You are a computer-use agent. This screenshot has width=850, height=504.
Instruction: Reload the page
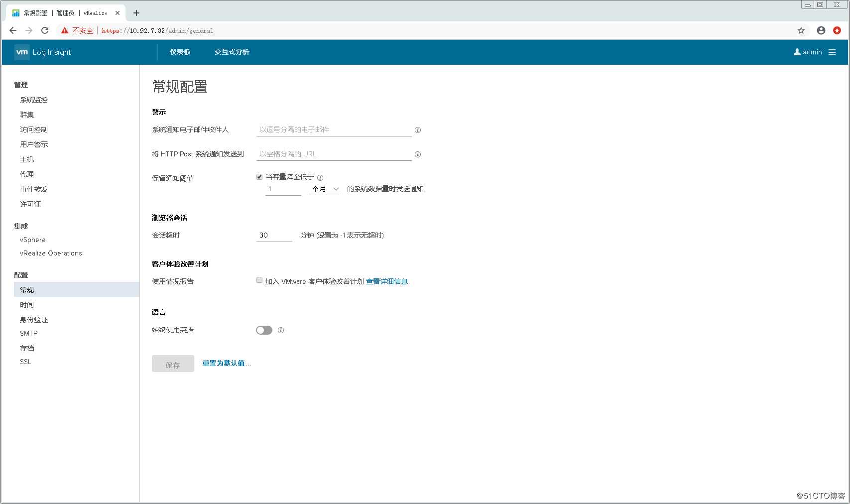[45, 30]
